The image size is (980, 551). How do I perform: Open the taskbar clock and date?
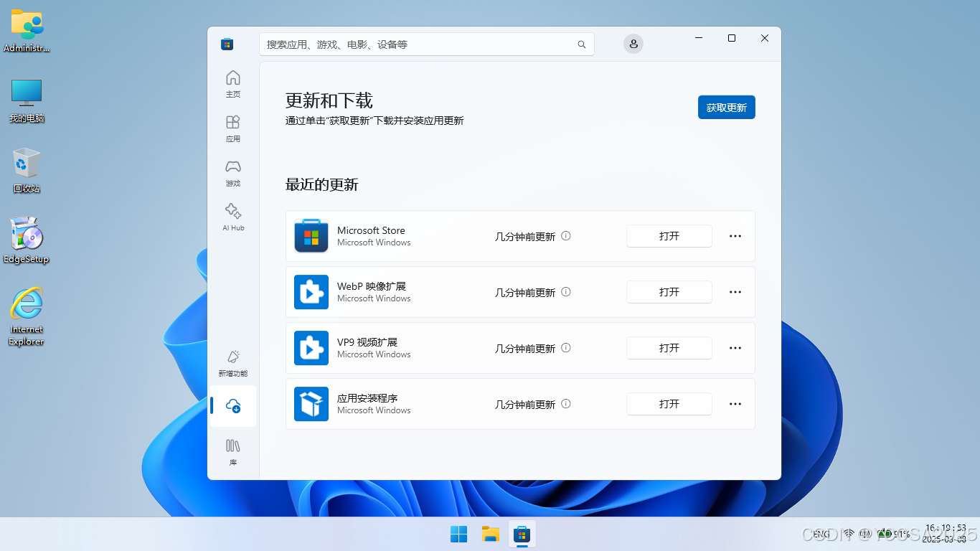click(x=944, y=533)
